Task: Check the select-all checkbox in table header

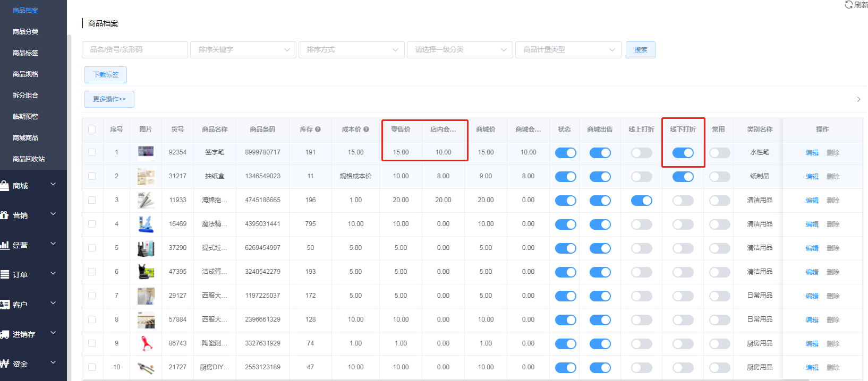Action: (92, 129)
